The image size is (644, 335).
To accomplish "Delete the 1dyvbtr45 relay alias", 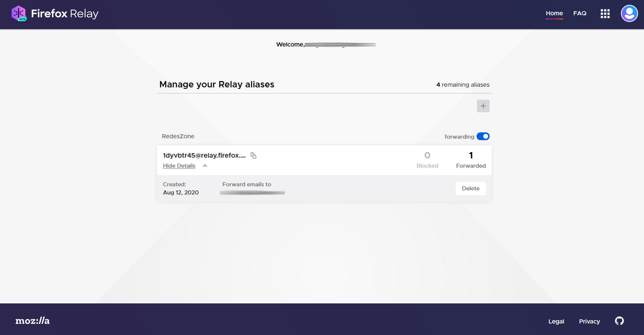I will [x=471, y=189].
